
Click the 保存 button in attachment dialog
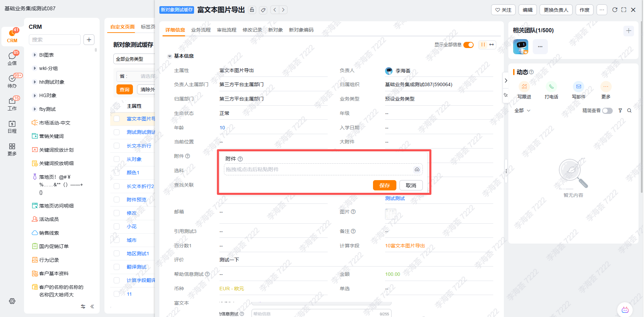pos(384,185)
